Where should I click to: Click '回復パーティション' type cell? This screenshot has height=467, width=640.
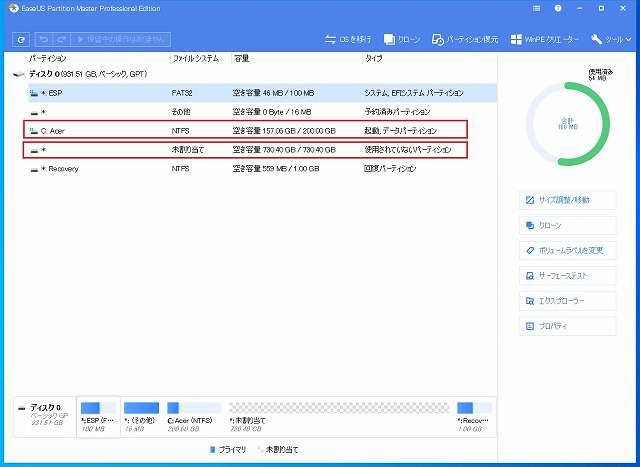point(390,169)
